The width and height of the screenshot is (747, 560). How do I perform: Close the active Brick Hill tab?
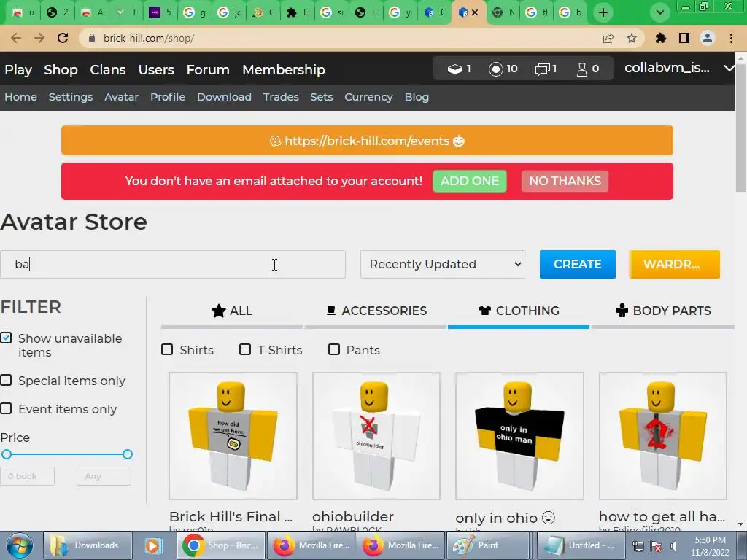[x=475, y=12]
